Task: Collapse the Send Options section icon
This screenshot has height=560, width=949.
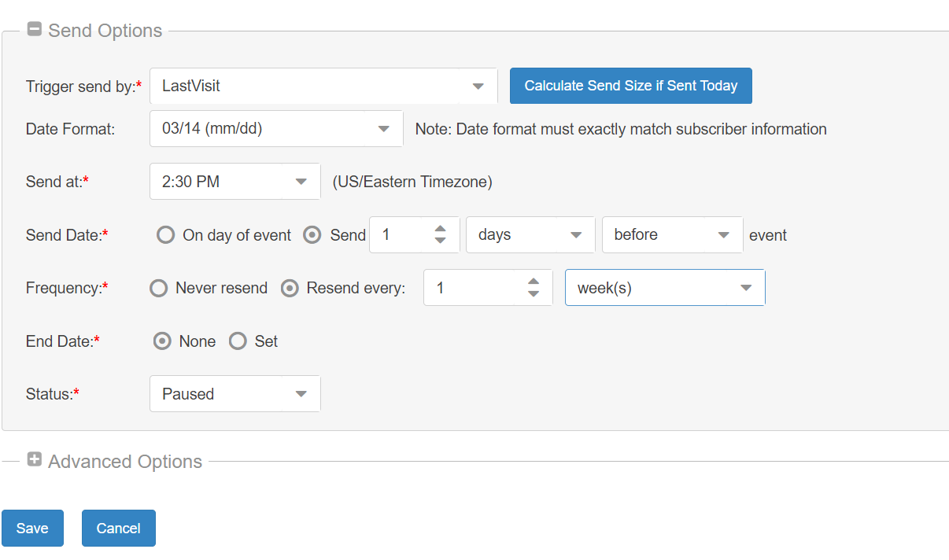Action: point(34,30)
